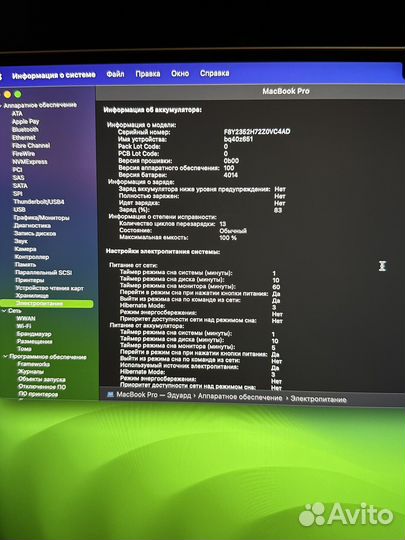405x540 pixels.
Task: Select NVMExpress in the sidebar
Action: tap(30, 162)
